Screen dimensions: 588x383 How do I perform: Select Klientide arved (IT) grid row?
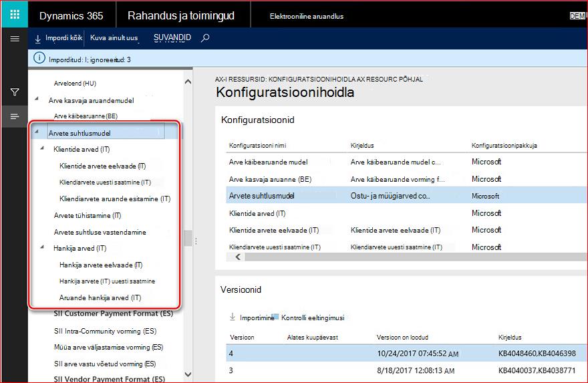click(x=406, y=213)
